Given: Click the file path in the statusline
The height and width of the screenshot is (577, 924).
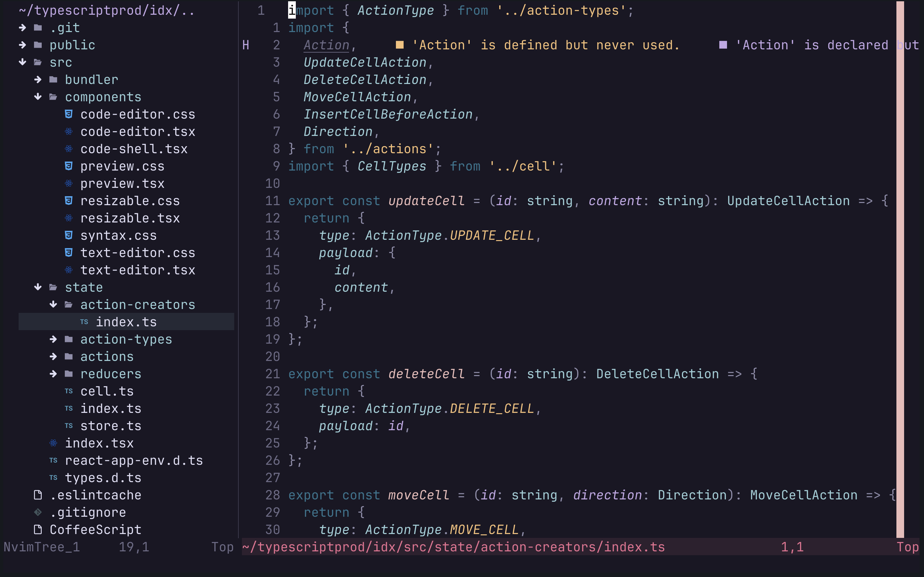Looking at the screenshot, I should 453,547.
